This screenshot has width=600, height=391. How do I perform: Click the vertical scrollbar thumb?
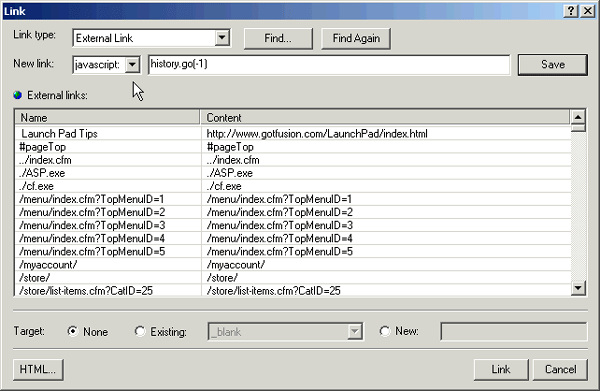pos(578,128)
